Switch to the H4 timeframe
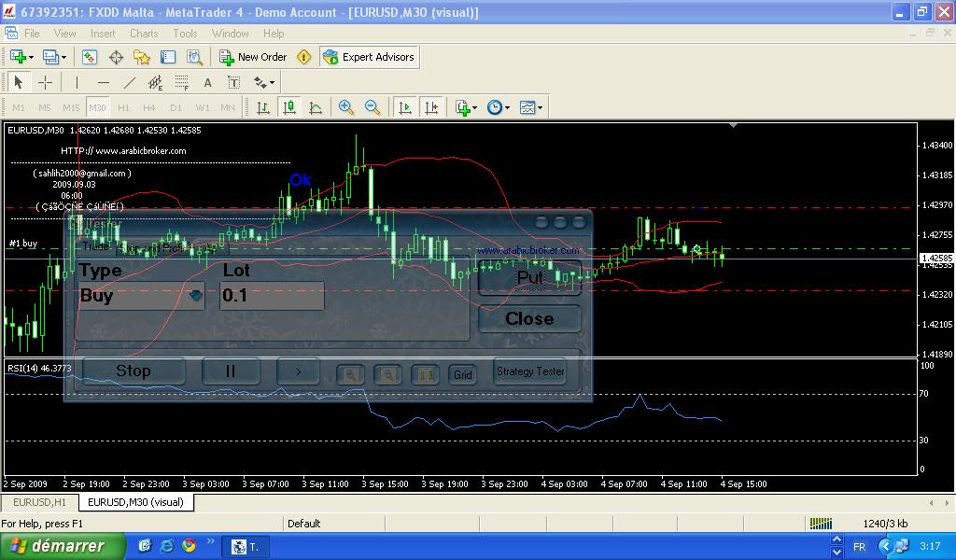 pos(149,108)
